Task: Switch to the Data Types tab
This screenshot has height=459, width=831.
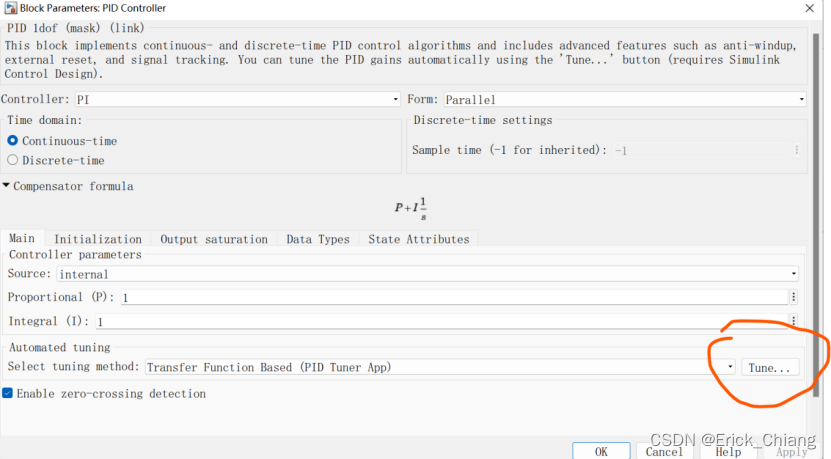Action: [318, 239]
